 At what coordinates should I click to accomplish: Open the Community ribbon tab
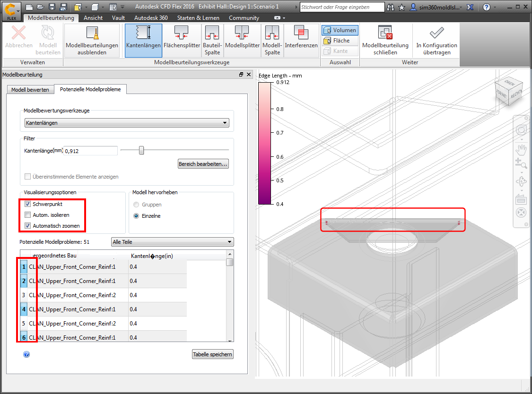point(244,18)
